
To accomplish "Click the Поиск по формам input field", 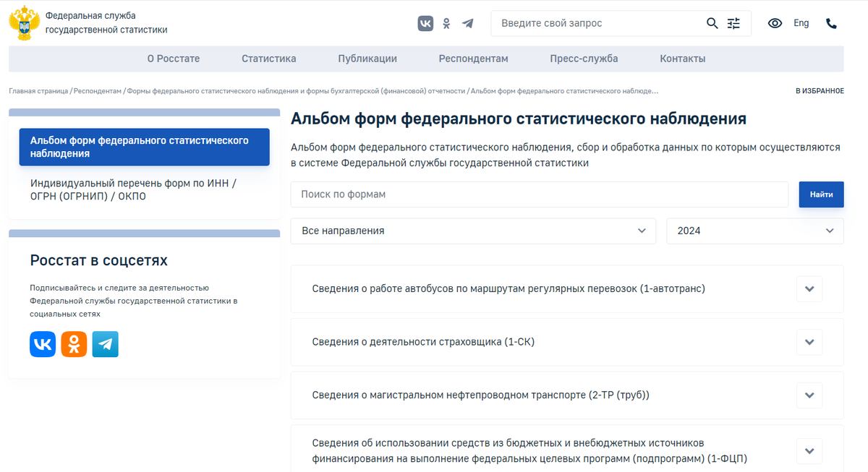I will point(506,194).
